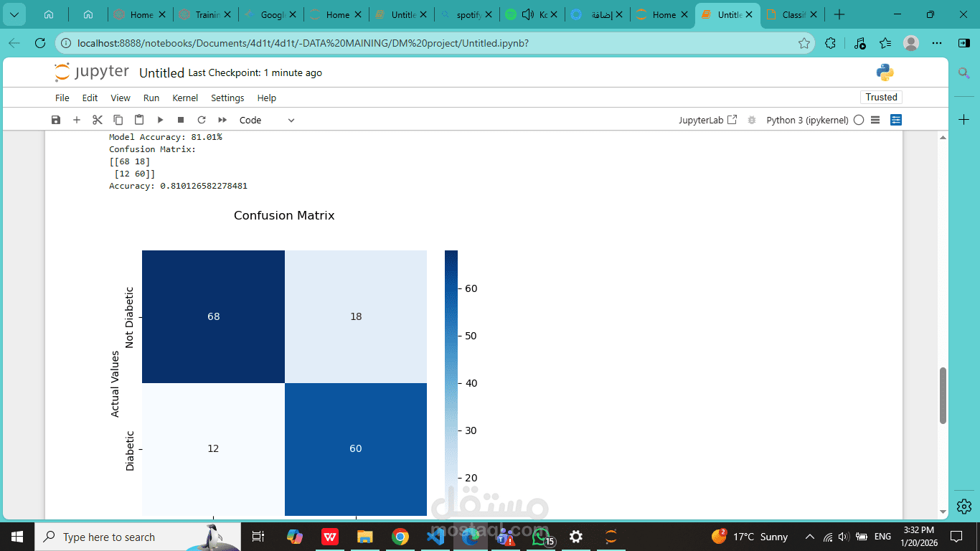Open the View menu
The image size is (980, 551).
tap(121, 98)
